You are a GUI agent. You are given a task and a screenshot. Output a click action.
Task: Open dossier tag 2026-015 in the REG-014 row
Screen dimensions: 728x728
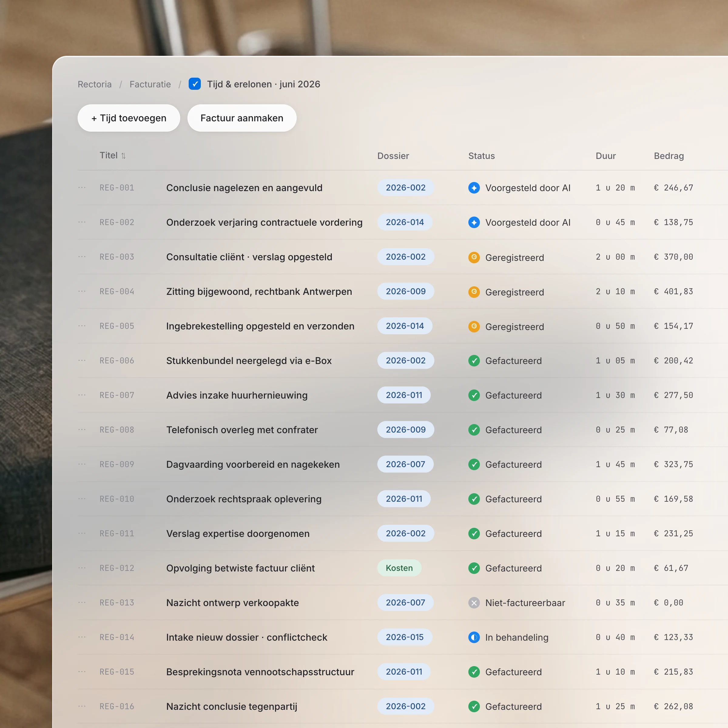coord(405,637)
